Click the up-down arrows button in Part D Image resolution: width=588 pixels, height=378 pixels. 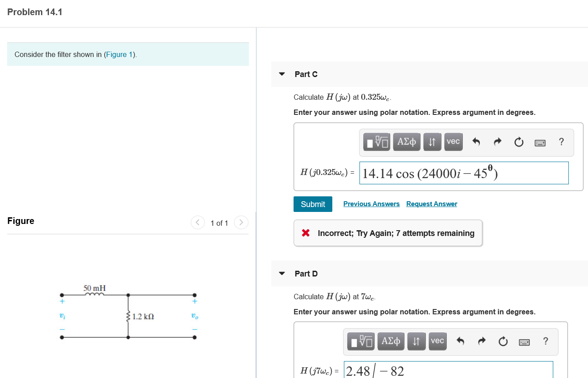(x=416, y=341)
